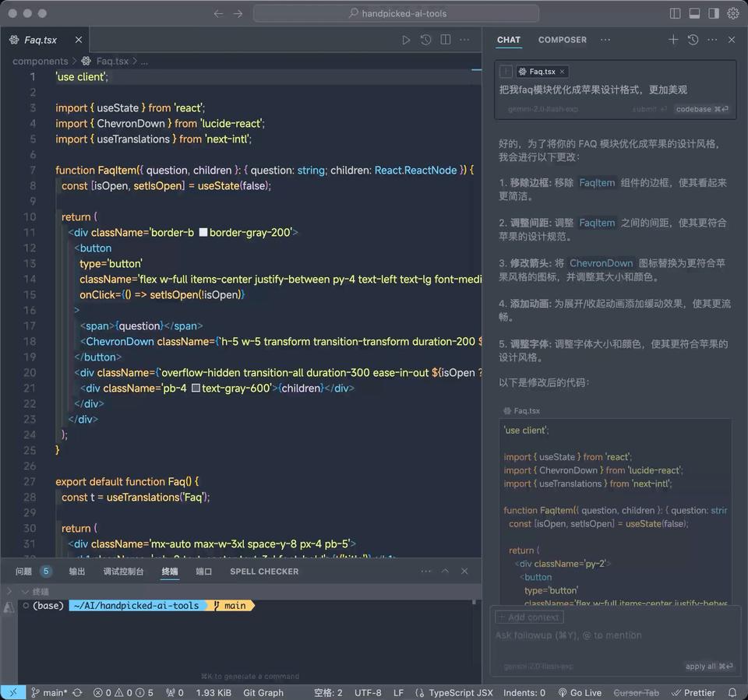Split the editor with the split icon
The width and height of the screenshot is (748, 700).
(446, 40)
